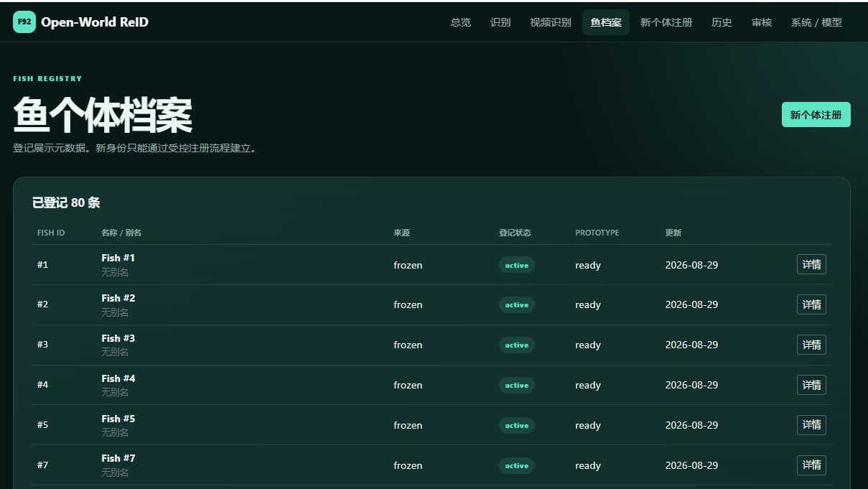This screenshot has width=868, height=489.
Task: Click 无别名 under Fish #5
Action: (x=115, y=432)
